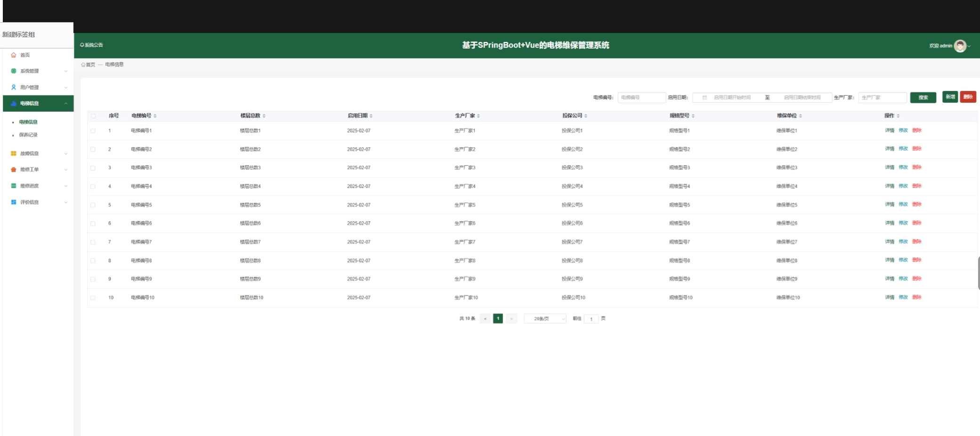Viewport: 980px width, 436px height.
Task: Toggle the select-all checkbox in table header
Action: [x=93, y=116]
